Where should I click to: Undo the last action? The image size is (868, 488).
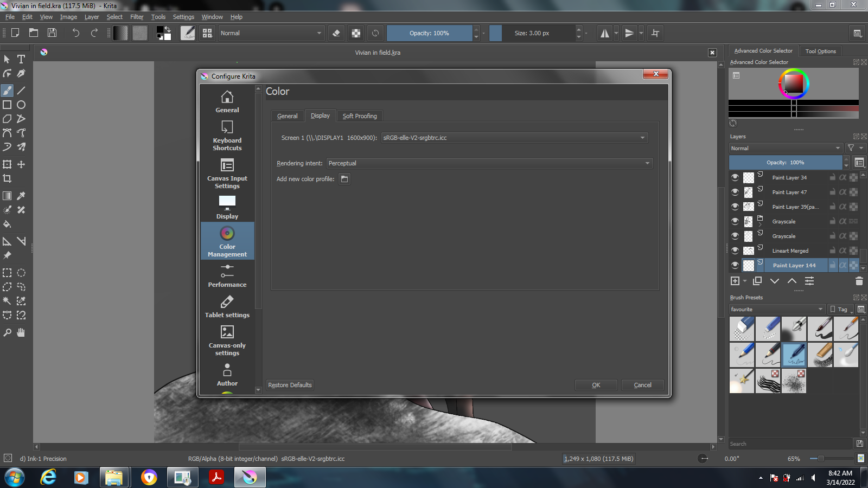click(x=76, y=33)
